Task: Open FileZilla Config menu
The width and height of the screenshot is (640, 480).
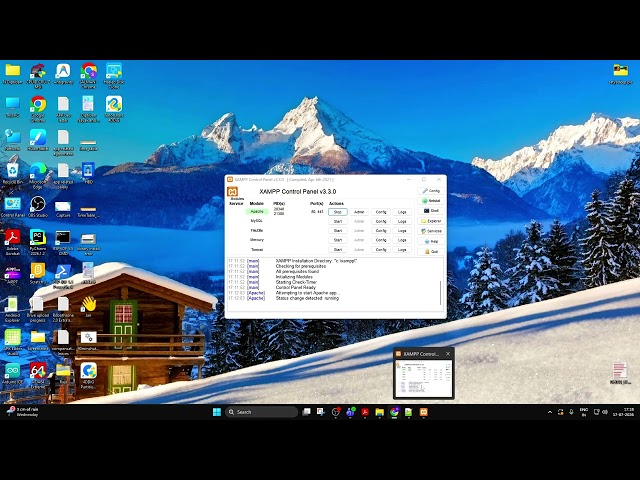Action: point(381,231)
